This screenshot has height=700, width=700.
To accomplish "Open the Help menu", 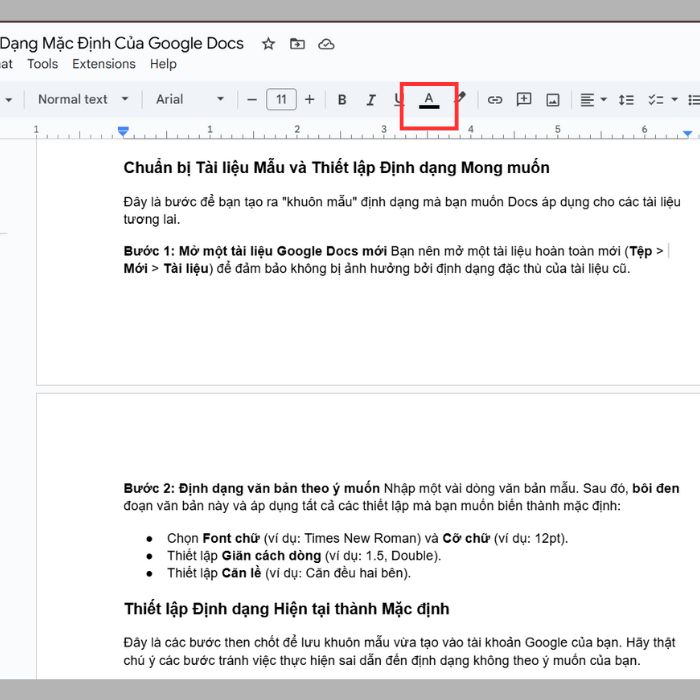I will [x=163, y=64].
